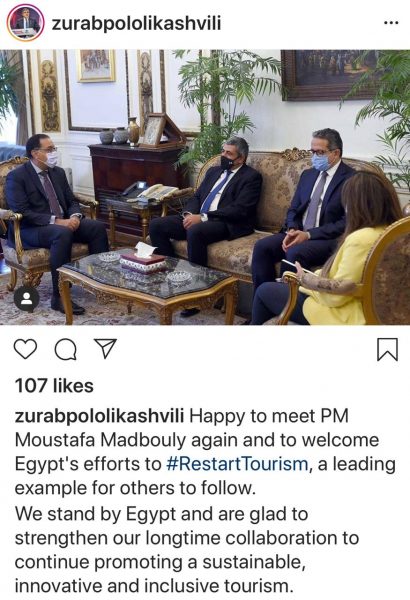Tap the zurabpololikashvili username in the header
This screenshot has width=410, height=600.
[136, 23]
